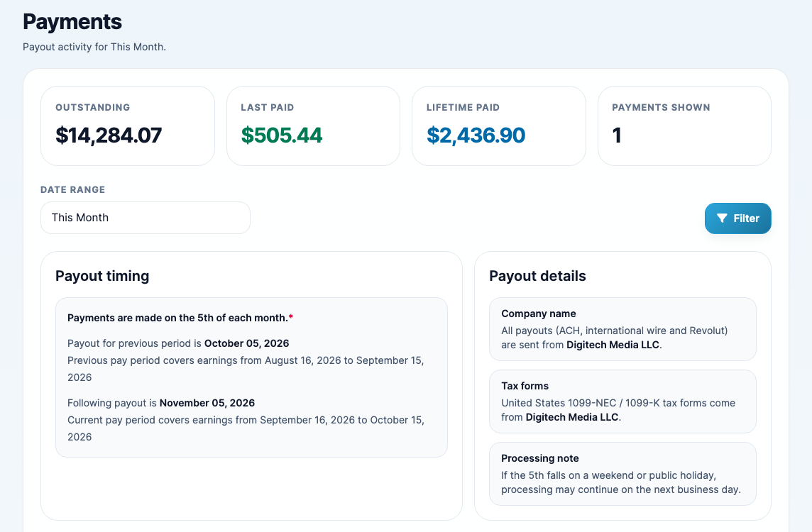Image resolution: width=812 pixels, height=532 pixels.
Task: Click the Payments Shown value 1
Action: (617, 135)
